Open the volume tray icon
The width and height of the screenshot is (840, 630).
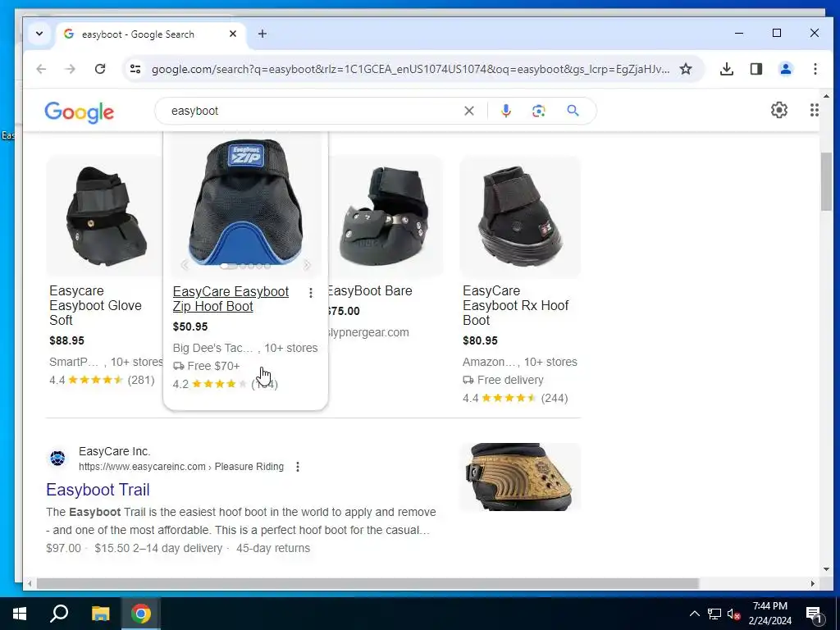733,614
